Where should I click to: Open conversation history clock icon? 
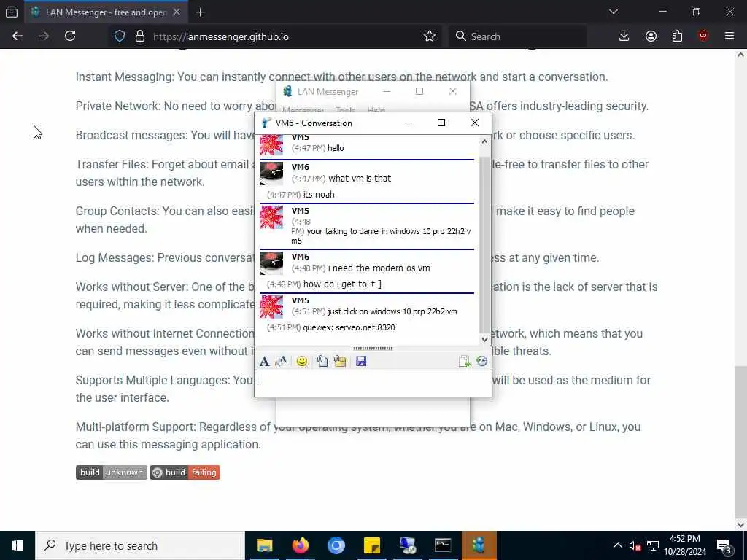point(481,362)
